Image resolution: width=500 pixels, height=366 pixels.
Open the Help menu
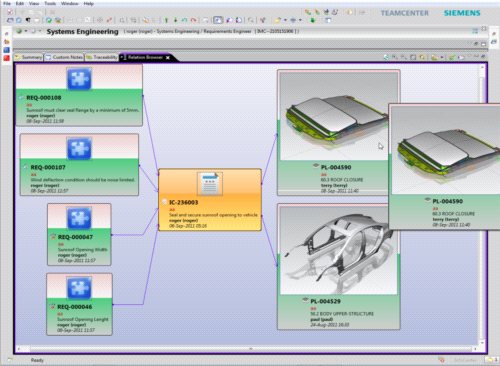88,3
